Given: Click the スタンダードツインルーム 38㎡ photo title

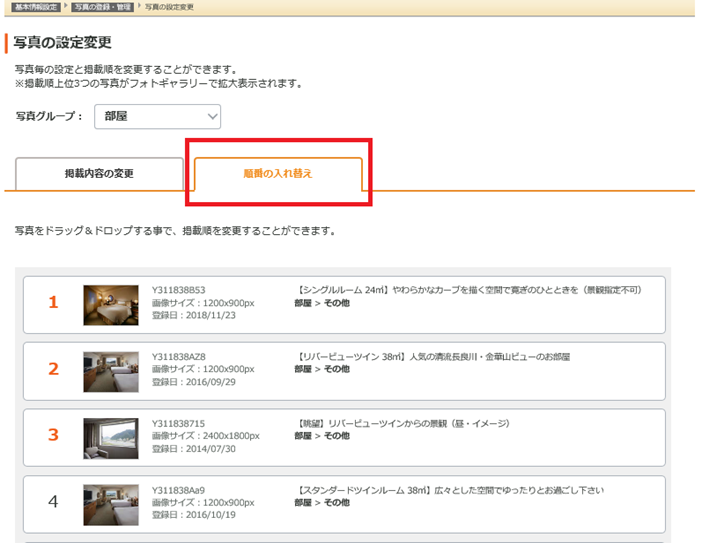Looking at the screenshot, I should point(438,491).
